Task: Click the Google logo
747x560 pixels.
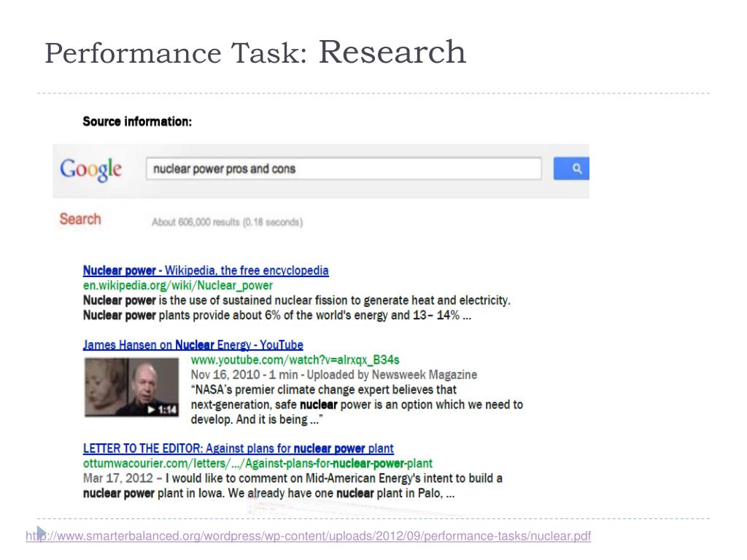Action: tap(90, 169)
